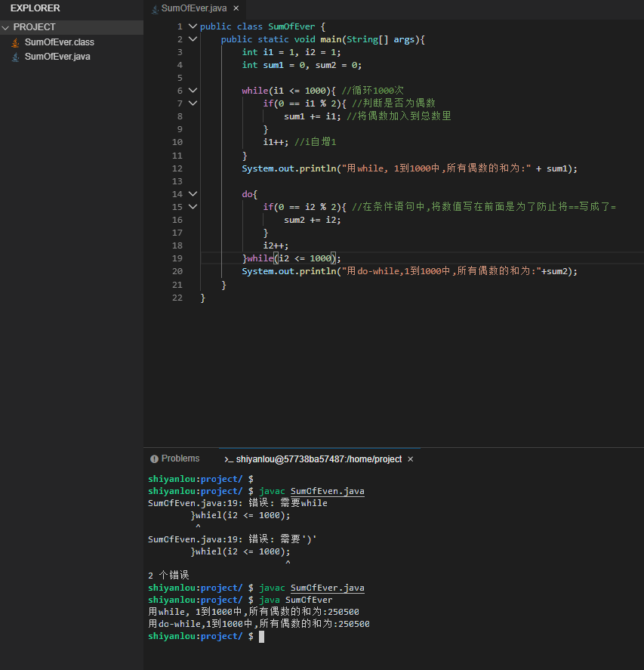This screenshot has height=670, width=644.
Task: Click the '}while(i2 <= 1000);' line
Action: click(291, 258)
